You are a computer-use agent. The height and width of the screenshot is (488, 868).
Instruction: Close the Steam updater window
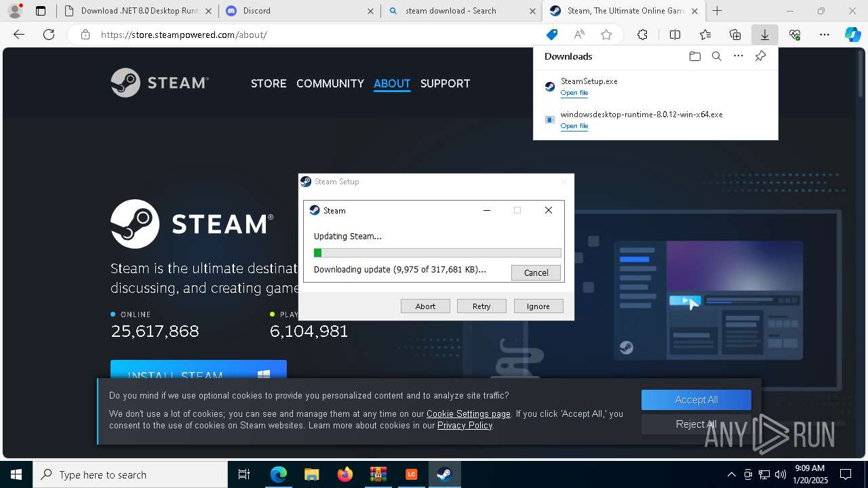click(549, 210)
